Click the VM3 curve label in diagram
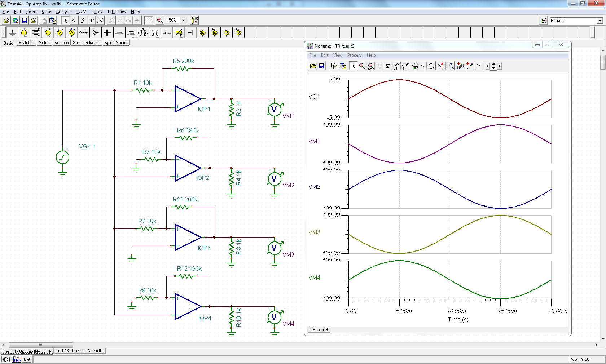This screenshot has height=364, width=606. [314, 232]
